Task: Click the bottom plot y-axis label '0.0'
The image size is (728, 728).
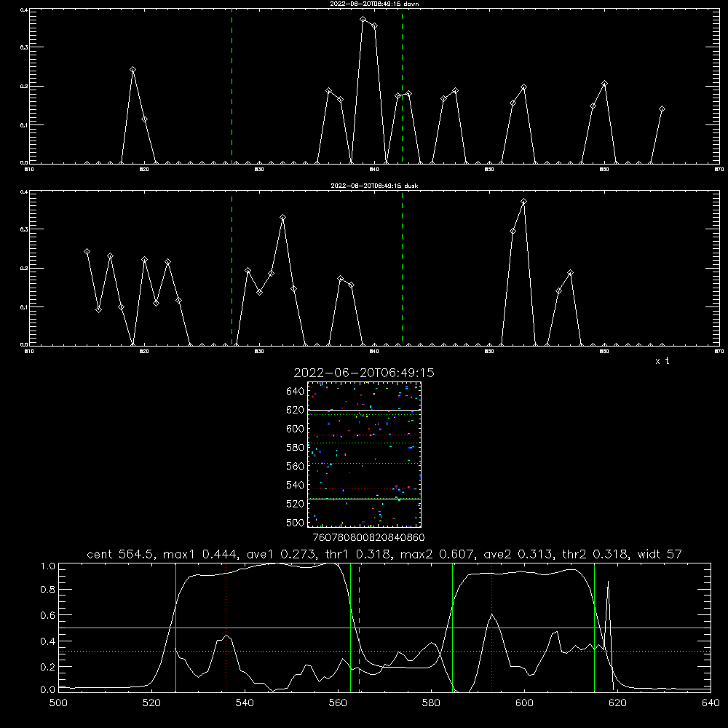Action: [48, 690]
